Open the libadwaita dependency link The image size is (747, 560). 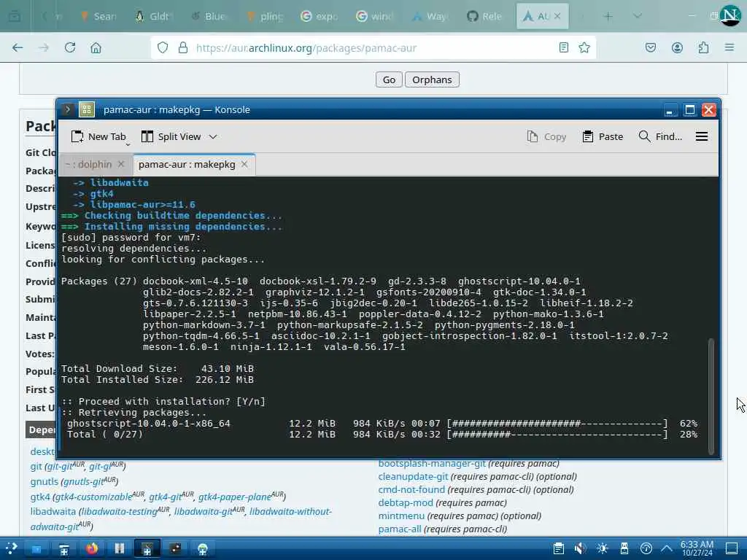53,511
